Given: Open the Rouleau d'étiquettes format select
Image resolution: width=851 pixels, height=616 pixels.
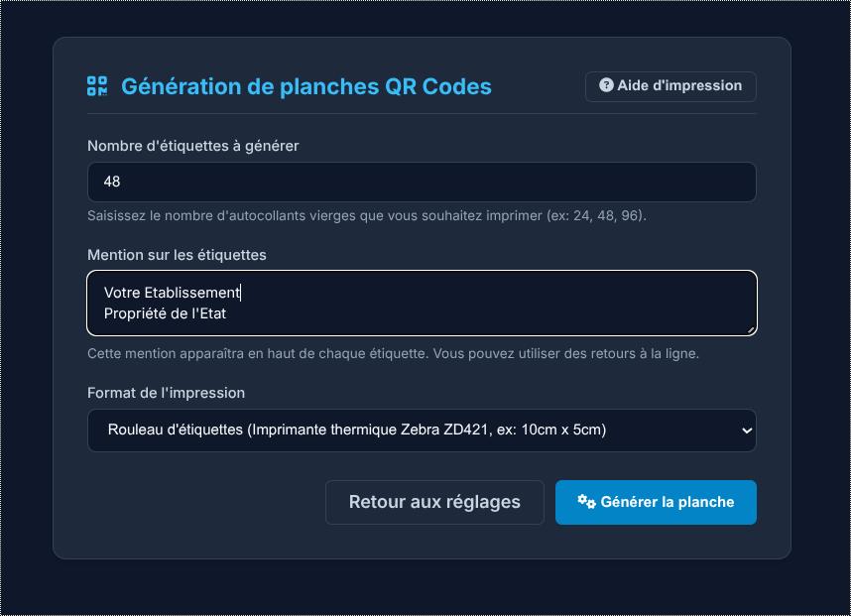Looking at the screenshot, I should coord(422,431).
